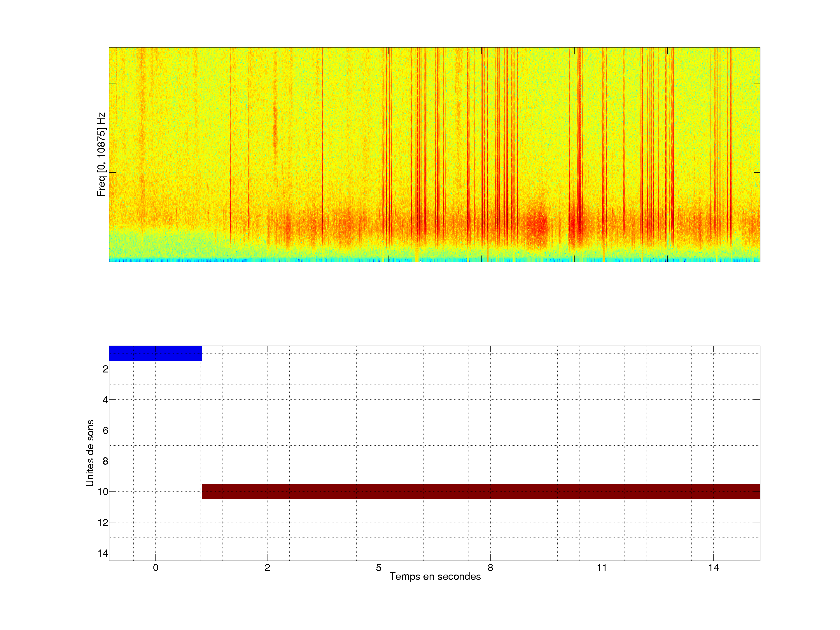Click the dark red bar at unit 10

pos(481,491)
